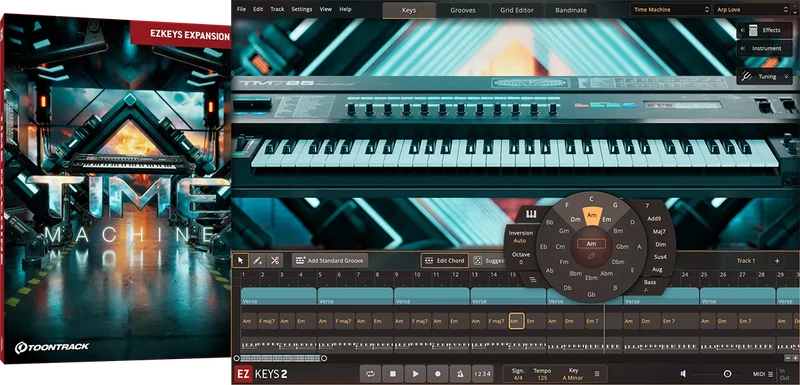
Task: Click bar 9 on the timeline ruler
Action: pos(396,275)
